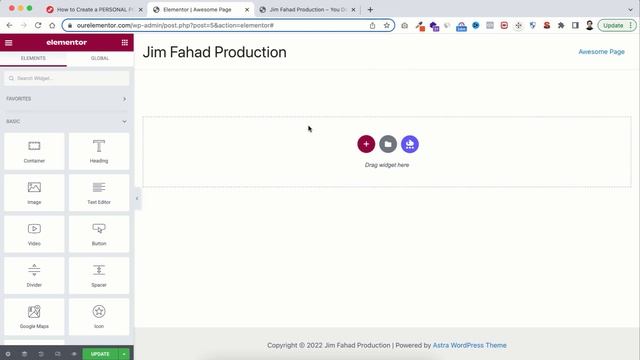Select the Video widget
Viewport: 640px width, 360px height.
[34, 234]
